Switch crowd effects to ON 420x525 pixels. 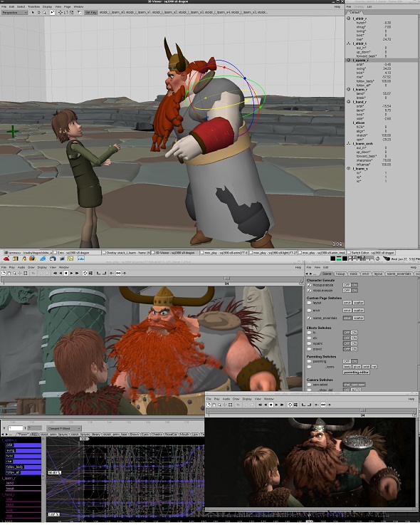click(354, 349)
